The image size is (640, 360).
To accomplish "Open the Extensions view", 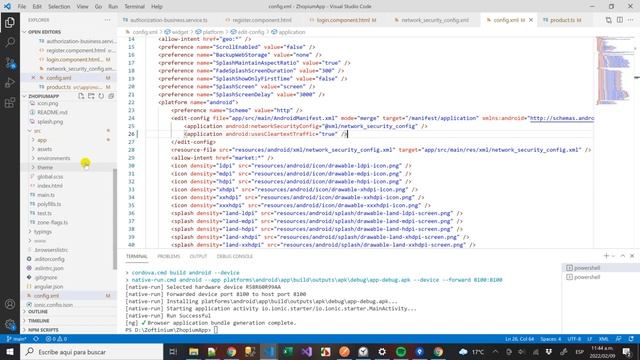I will click(10, 103).
